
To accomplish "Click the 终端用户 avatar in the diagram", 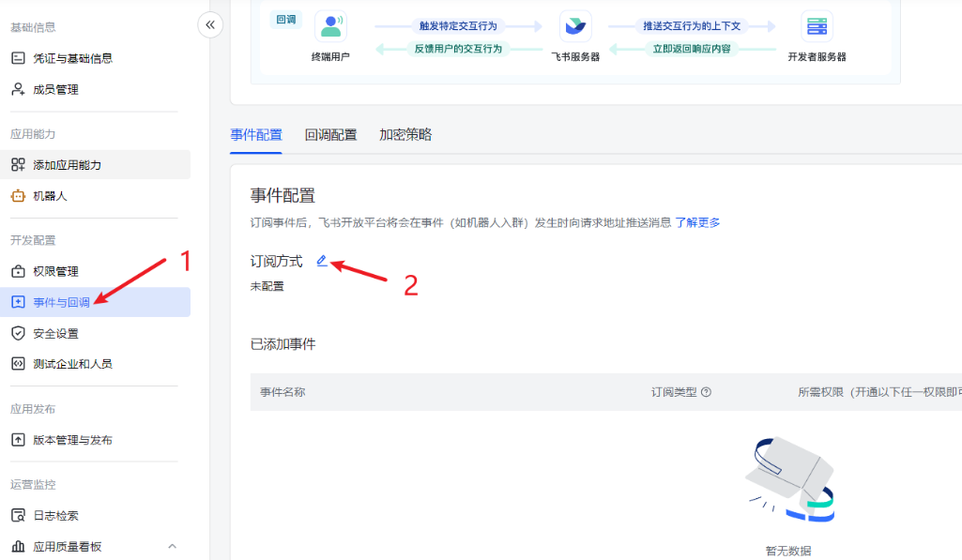I will coord(330,26).
